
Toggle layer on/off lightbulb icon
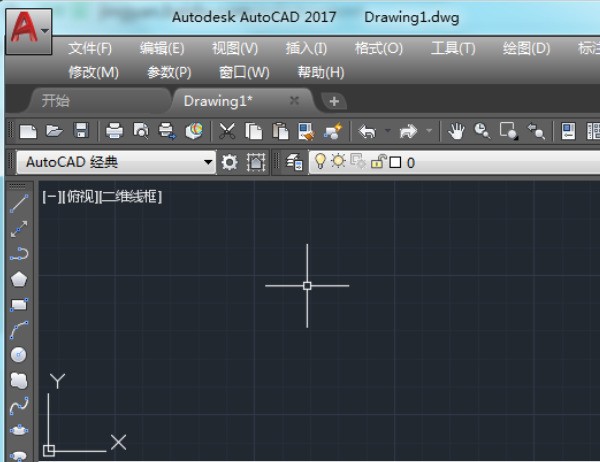click(320, 162)
